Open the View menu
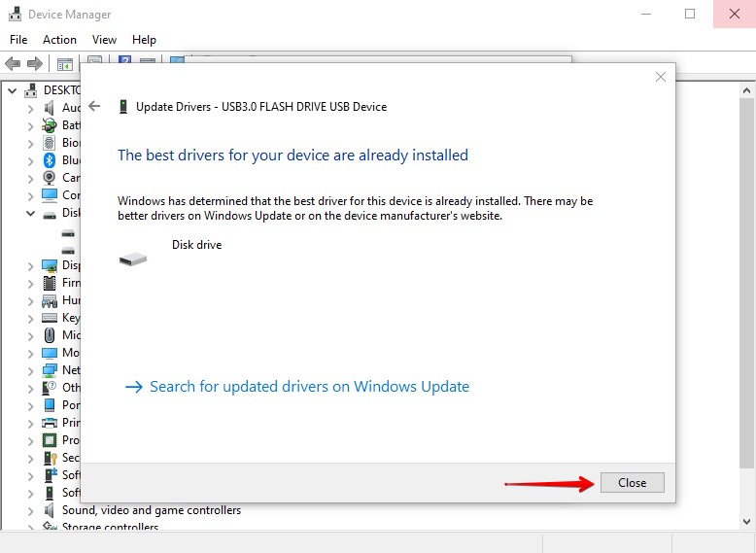 [x=104, y=40]
